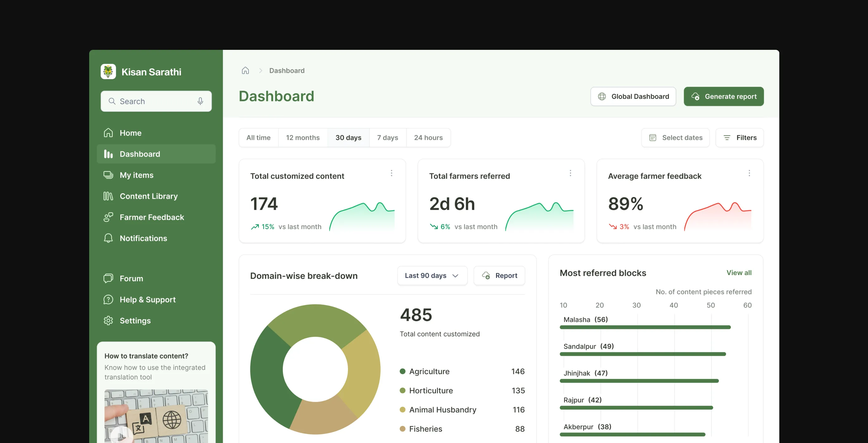Screen dimensions: 868x443
Task: Click the Rajpur (42) bar
Action: 636,408
